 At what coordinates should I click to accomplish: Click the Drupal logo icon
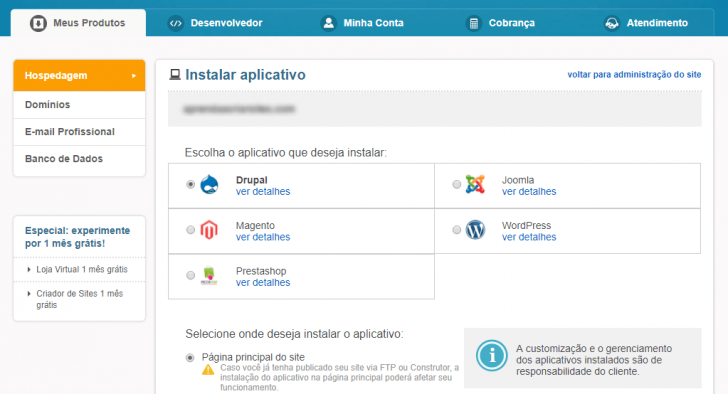(209, 184)
